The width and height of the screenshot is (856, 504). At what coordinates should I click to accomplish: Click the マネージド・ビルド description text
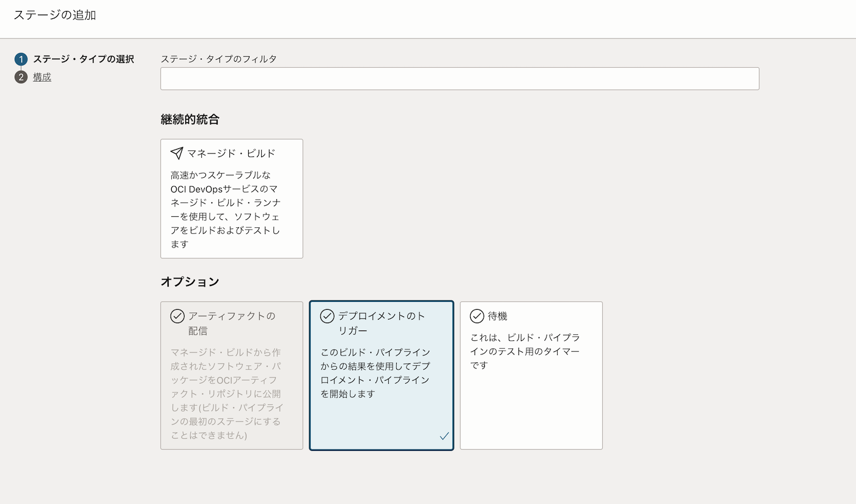pyautogui.click(x=226, y=210)
